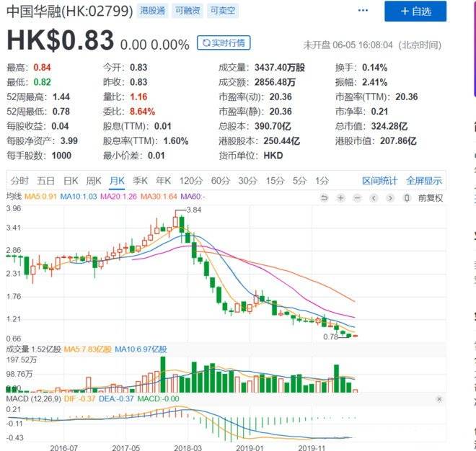Click the MACD (12,26,9) indicator label

coord(34,399)
